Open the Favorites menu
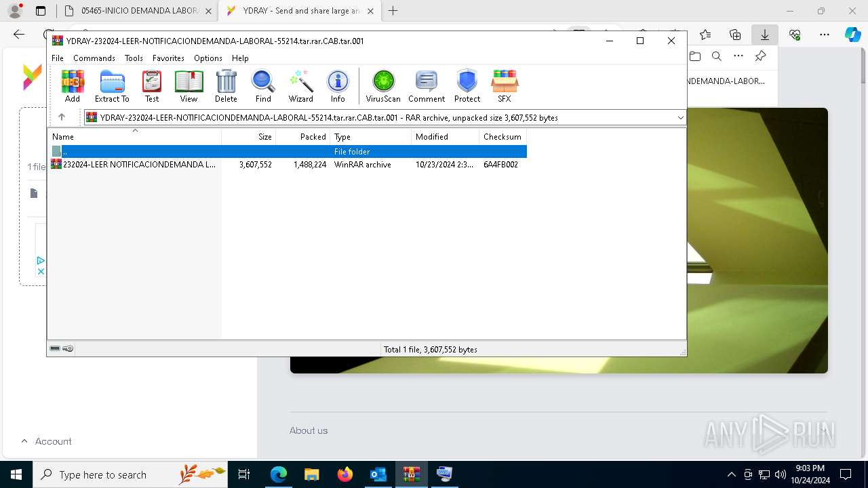The height and width of the screenshot is (488, 868). [x=168, y=58]
